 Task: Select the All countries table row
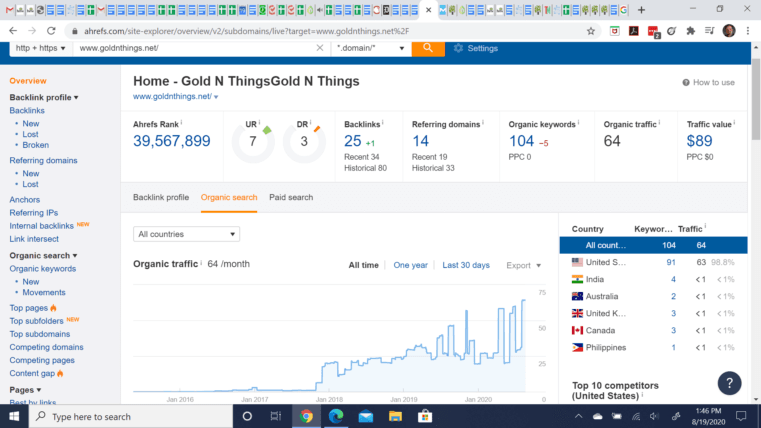pyautogui.click(x=653, y=246)
